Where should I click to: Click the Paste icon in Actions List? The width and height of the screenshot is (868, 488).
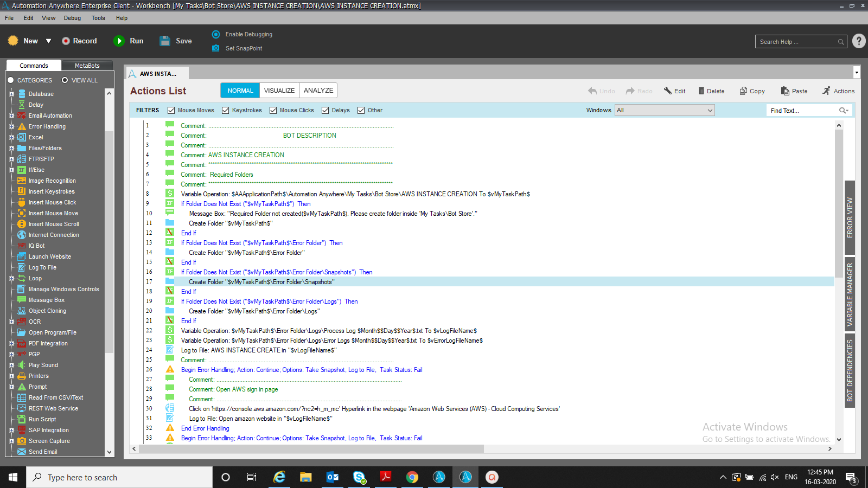(785, 91)
